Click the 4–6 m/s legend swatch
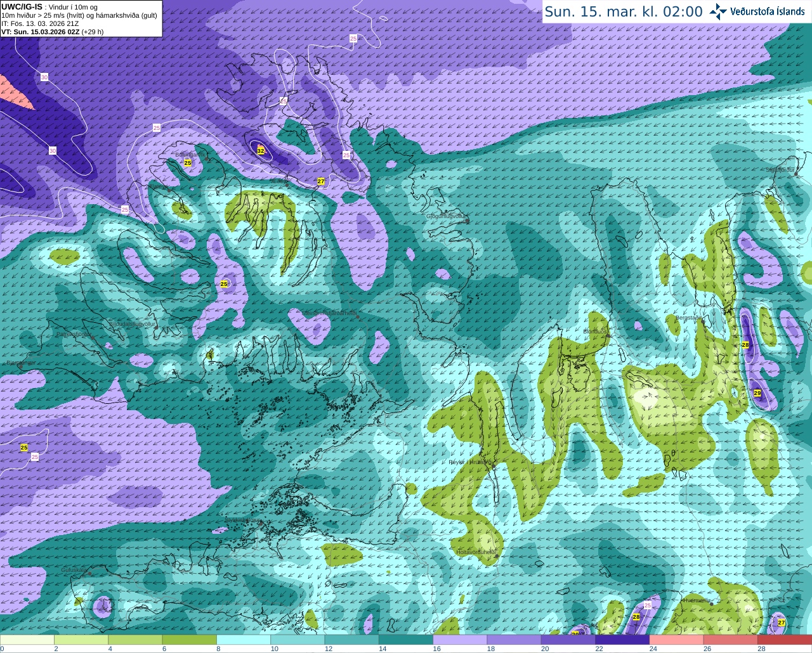 click(x=135, y=640)
